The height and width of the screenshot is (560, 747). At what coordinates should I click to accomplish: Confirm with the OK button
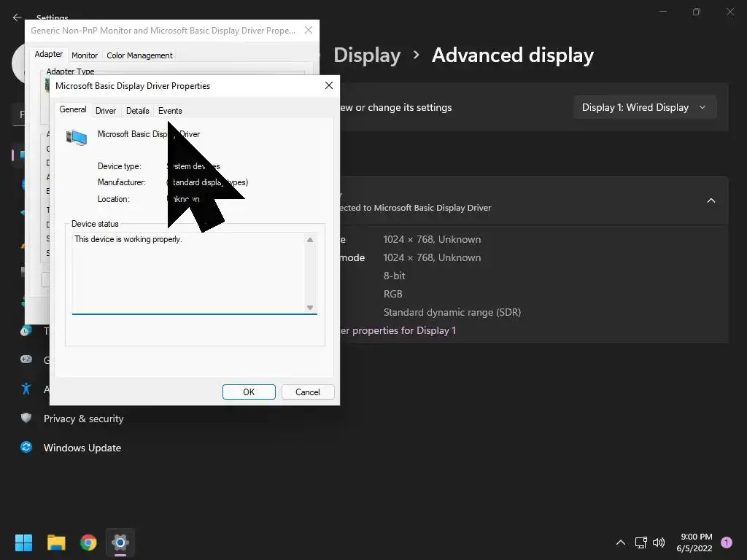click(249, 392)
